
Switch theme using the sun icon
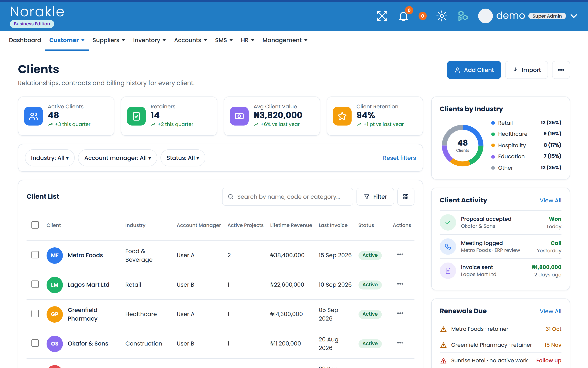442,16
